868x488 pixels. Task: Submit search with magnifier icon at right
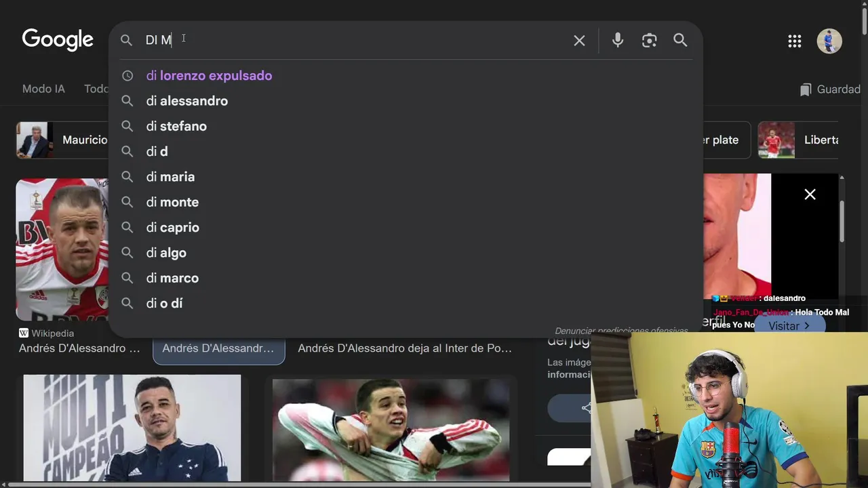680,41
